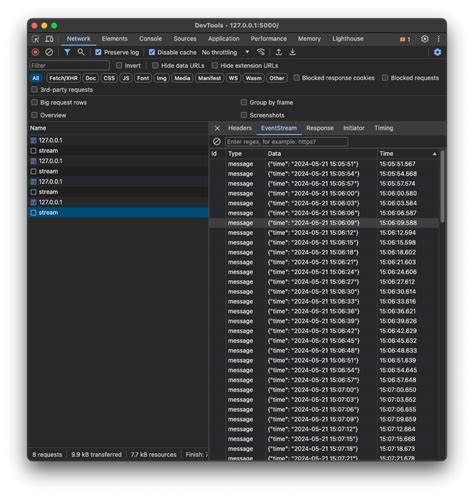Toggle Preserve log checkbox
This screenshot has width=474, height=497.
pos(98,52)
